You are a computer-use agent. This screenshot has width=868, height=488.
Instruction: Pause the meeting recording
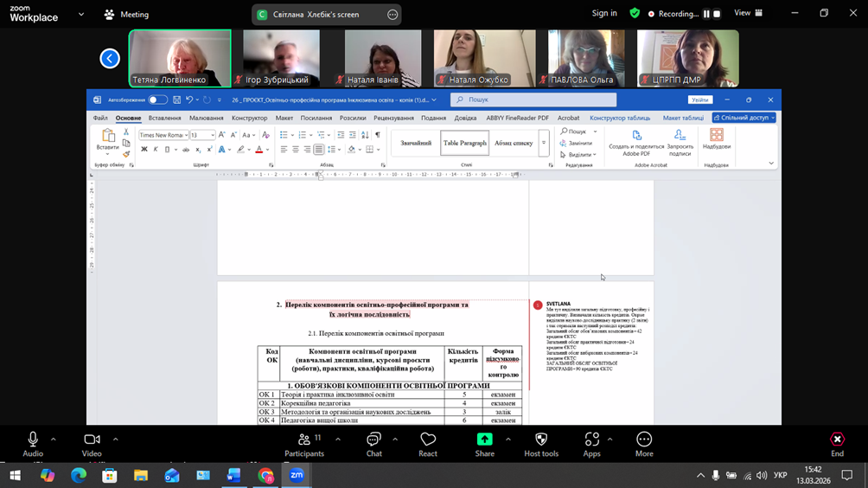click(706, 14)
